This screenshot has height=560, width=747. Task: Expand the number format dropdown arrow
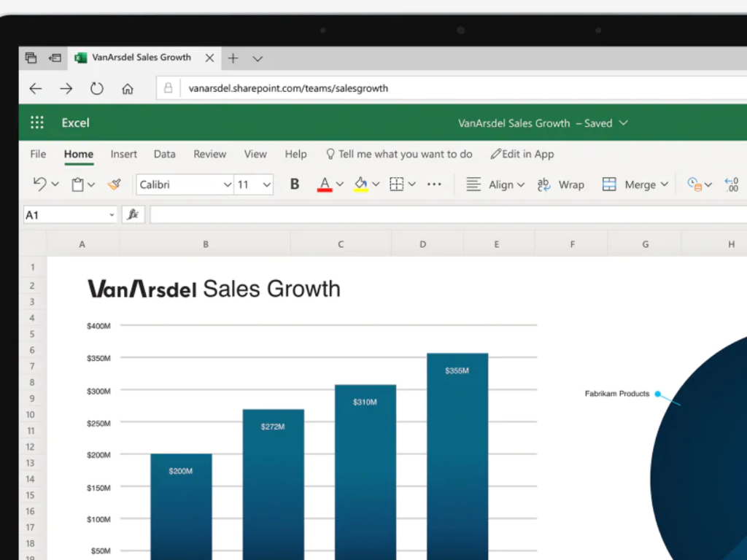coord(708,184)
